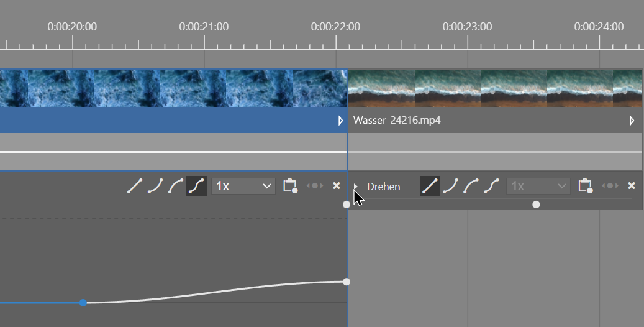
Task: Open the greyed 1x dropdown in the Drehen row
Action: 538,187
